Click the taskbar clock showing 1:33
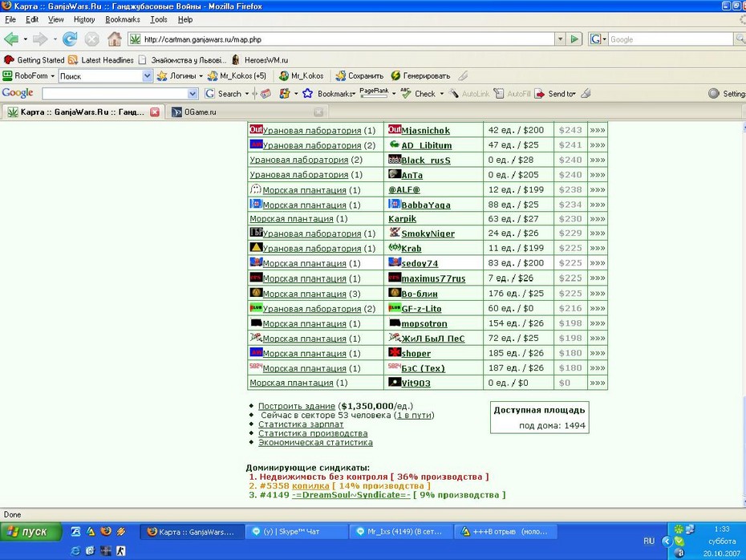The image size is (746, 560). point(722,529)
